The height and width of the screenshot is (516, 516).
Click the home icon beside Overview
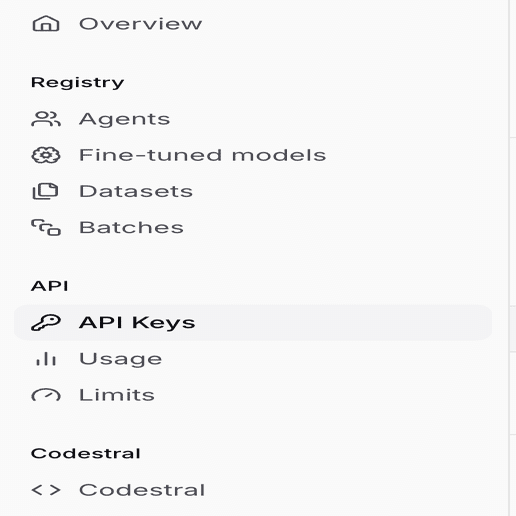(x=46, y=24)
